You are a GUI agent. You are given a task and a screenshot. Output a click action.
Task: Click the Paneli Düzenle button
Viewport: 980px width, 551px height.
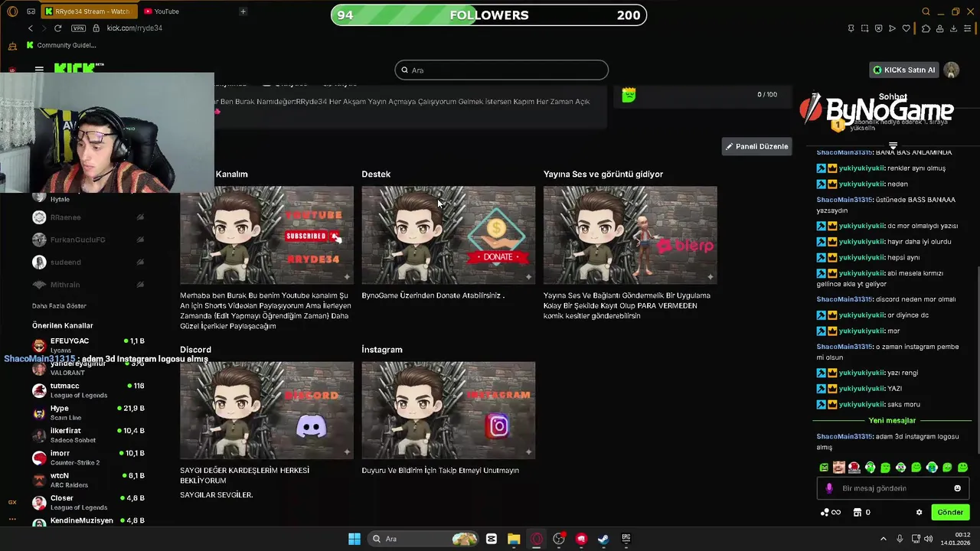[x=756, y=146]
